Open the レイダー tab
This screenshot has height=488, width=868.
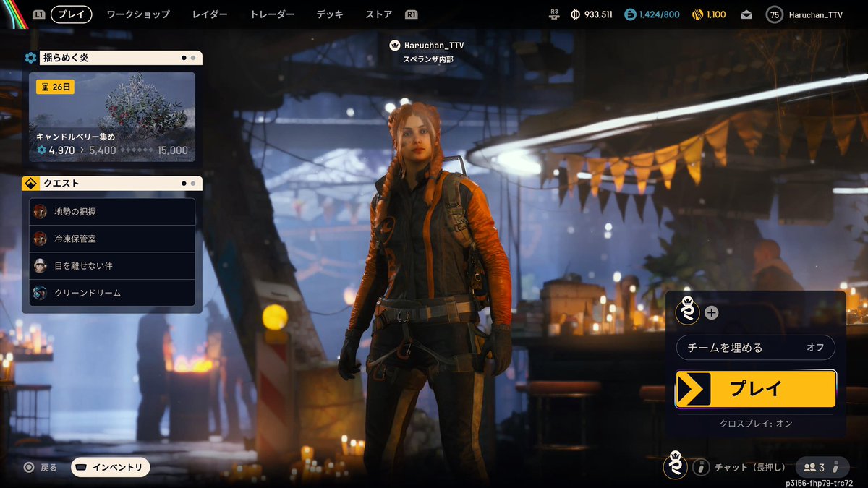pyautogui.click(x=210, y=14)
